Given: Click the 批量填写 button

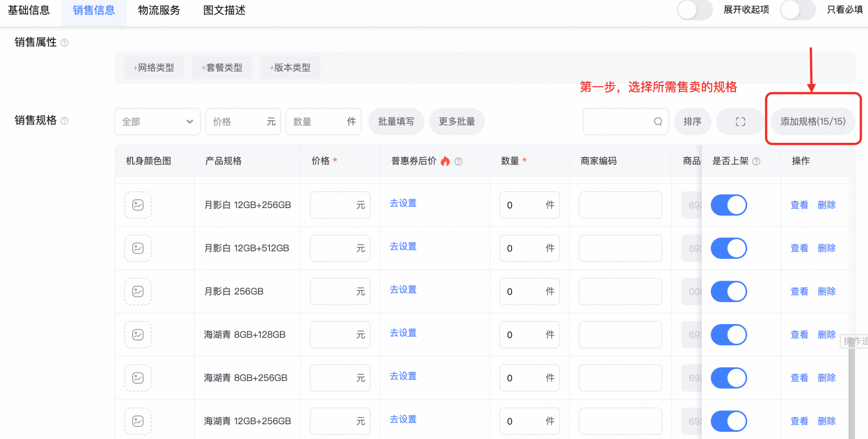Looking at the screenshot, I should coord(396,122).
